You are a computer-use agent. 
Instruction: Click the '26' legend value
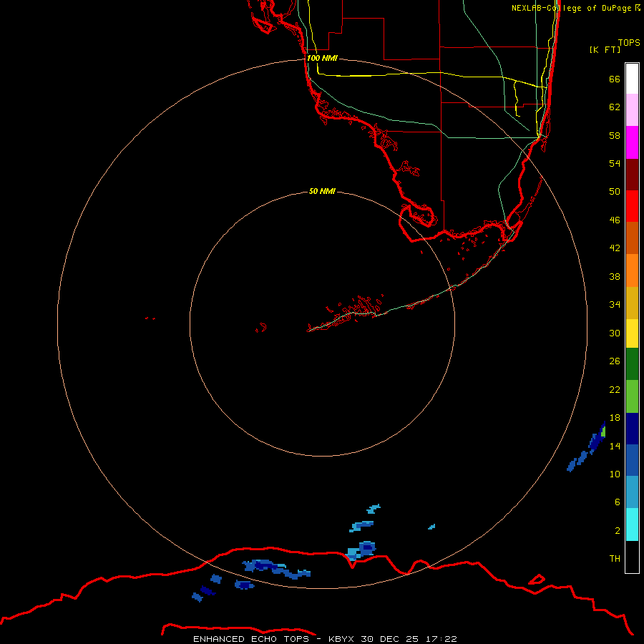[x=615, y=361]
